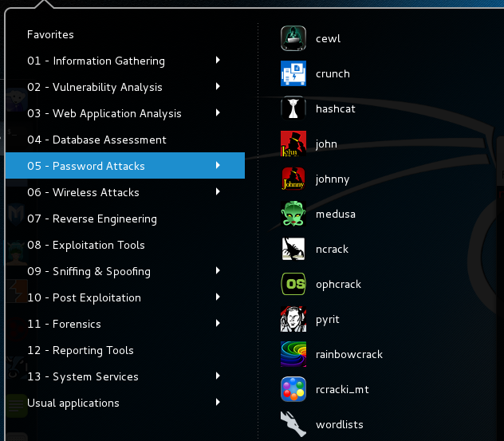Click the wordlists dragon icon
The height and width of the screenshot is (441, 504).
tap(293, 424)
